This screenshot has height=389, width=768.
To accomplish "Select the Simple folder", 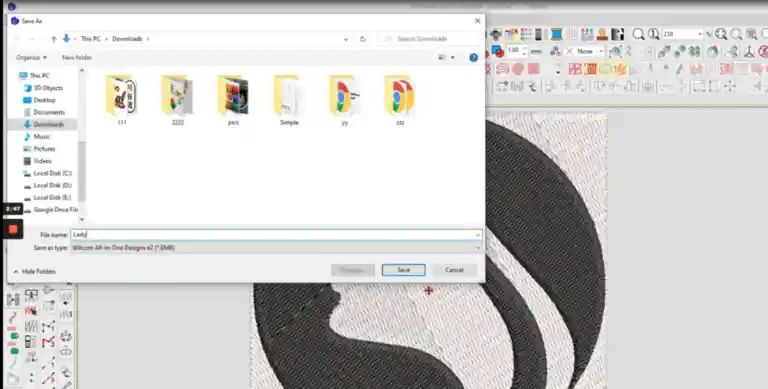I will pos(289,100).
